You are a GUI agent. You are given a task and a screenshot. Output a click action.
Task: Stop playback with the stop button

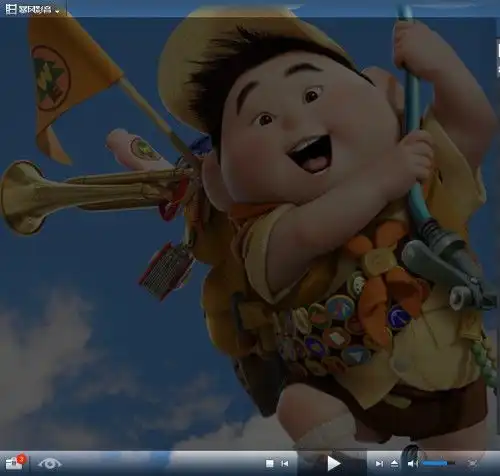pos(270,463)
